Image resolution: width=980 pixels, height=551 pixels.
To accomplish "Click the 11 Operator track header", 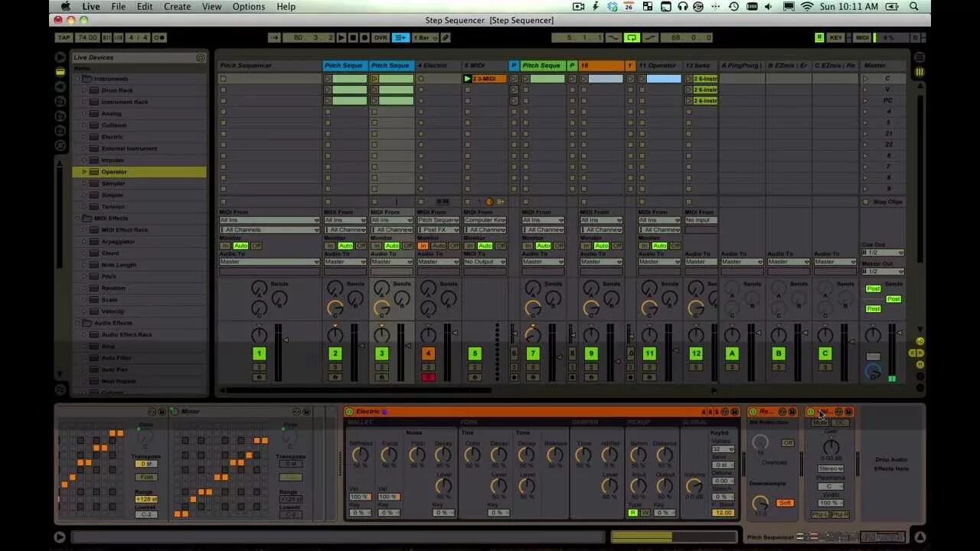I will (658, 66).
